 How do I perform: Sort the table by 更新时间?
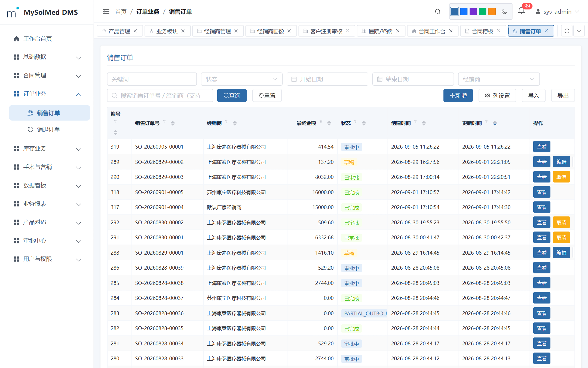495,123
